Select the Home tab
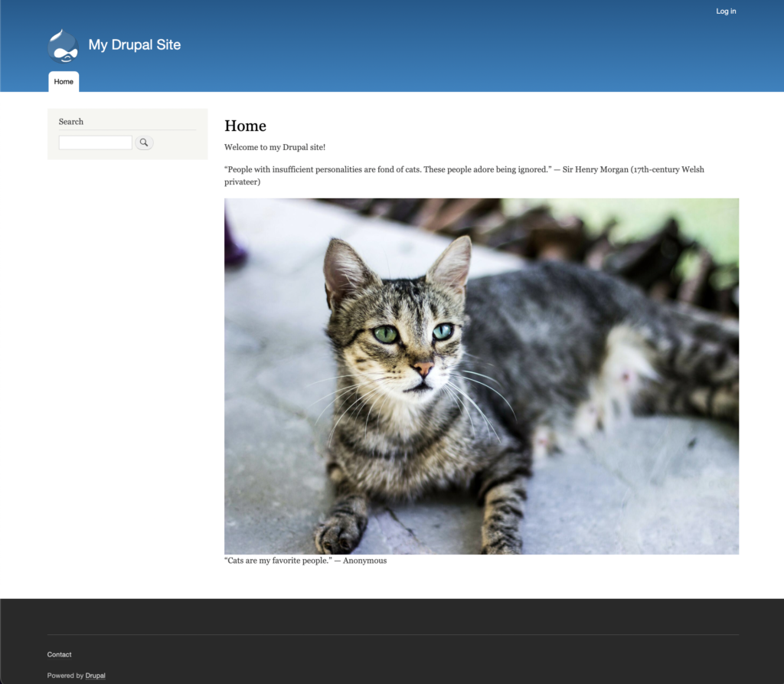 pyautogui.click(x=64, y=81)
